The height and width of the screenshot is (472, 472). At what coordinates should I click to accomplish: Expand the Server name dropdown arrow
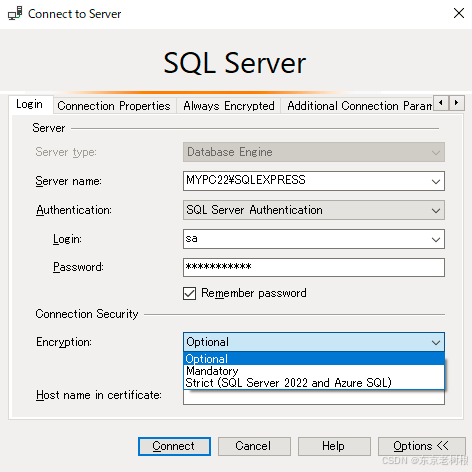coord(436,181)
